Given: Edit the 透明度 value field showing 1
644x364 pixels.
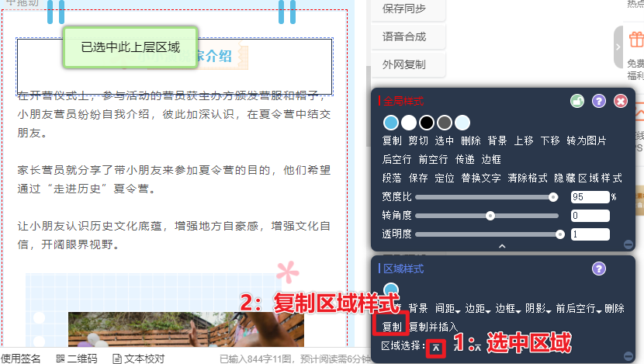Looking at the screenshot, I should pyautogui.click(x=590, y=234).
